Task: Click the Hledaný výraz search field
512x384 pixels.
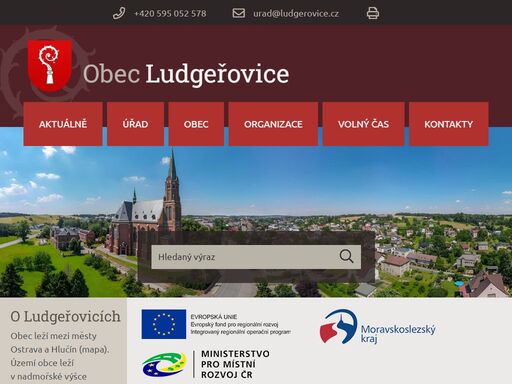Action: click(243, 257)
